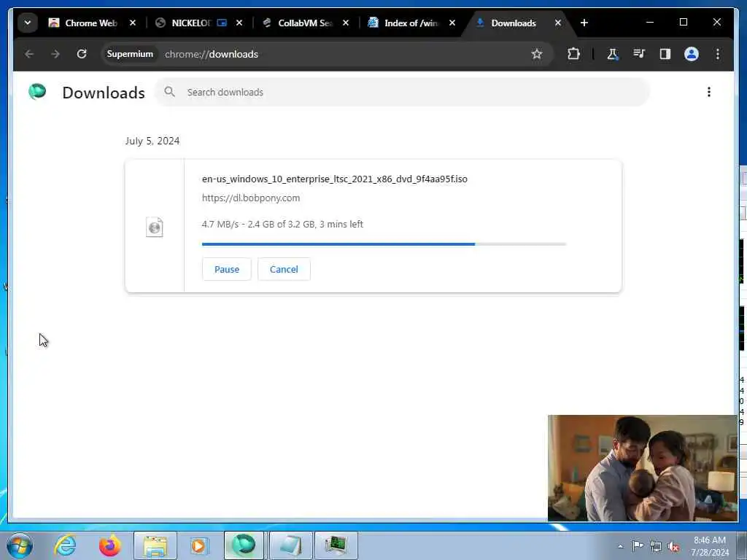Open the browser three-dot menu
The image size is (747, 560).
[718, 54]
